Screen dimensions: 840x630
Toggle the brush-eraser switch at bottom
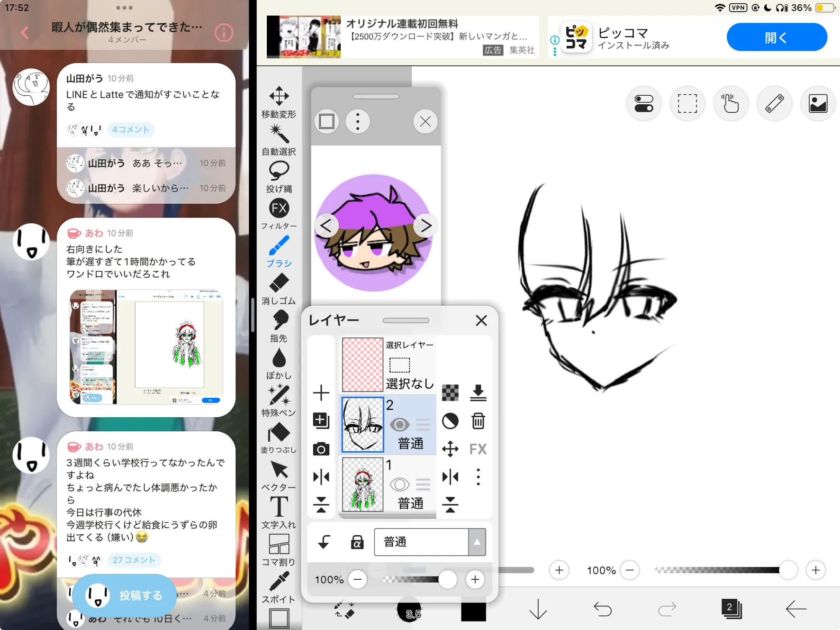(344, 610)
